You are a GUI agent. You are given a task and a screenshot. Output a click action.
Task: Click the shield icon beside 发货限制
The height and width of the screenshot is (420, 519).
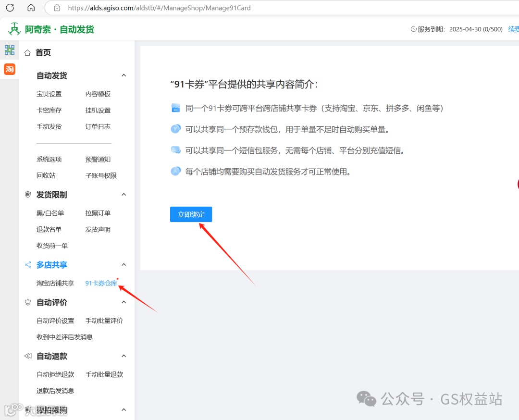pyautogui.click(x=28, y=194)
